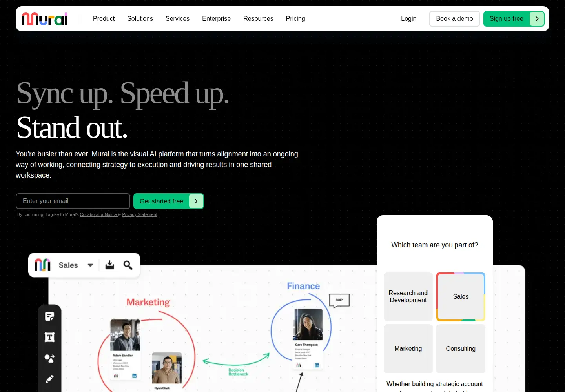Image resolution: width=565 pixels, height=392 pixels.
Task: Click the Get started free button
Action: click(x=169, y=201)
